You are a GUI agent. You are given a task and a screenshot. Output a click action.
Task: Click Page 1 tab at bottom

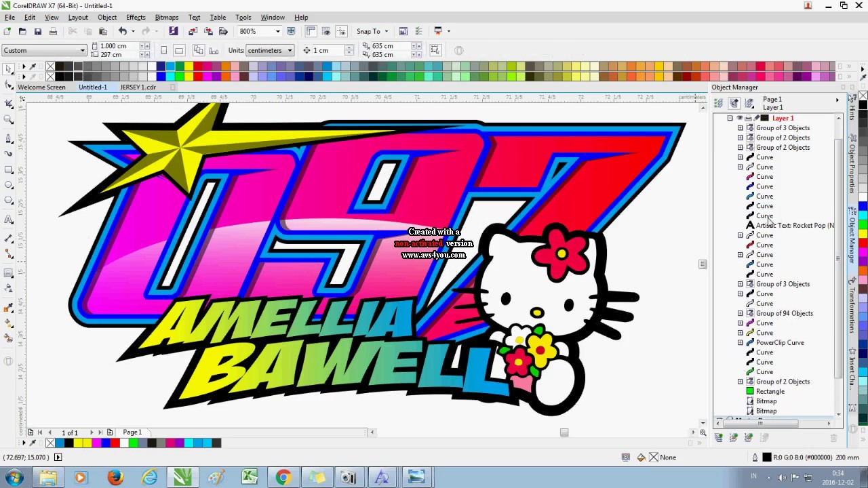click(132, 432)
